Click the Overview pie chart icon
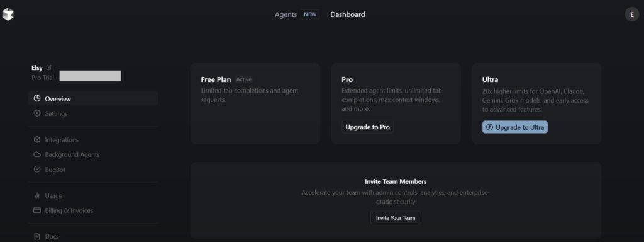The image size is (644, 242). (x=37, y=98)
